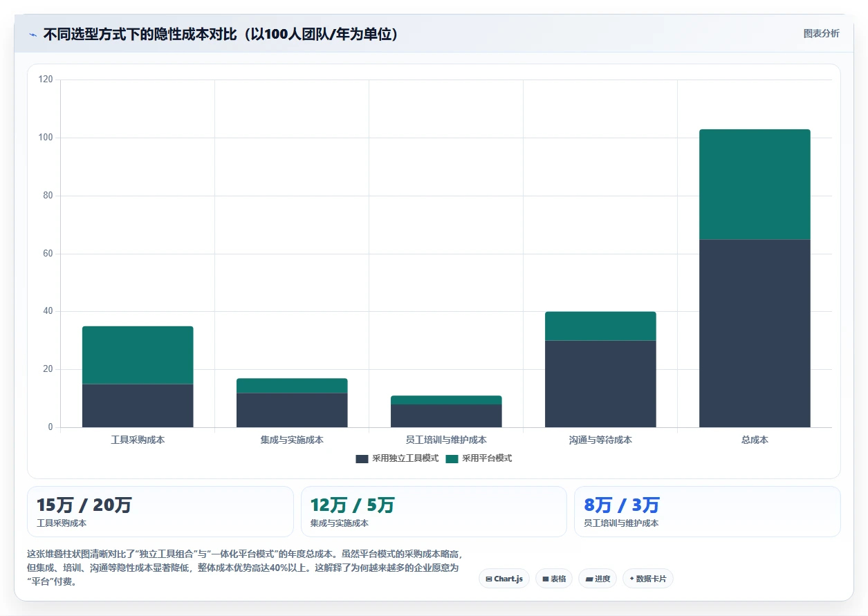Click the 80 y-axis tick label
868x616 pixels.
coord(48,196)
